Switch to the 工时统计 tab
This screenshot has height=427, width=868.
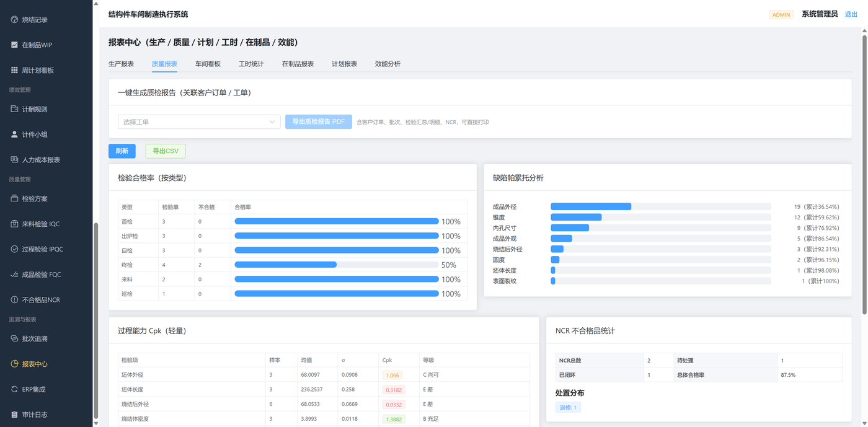coord(251,64)
